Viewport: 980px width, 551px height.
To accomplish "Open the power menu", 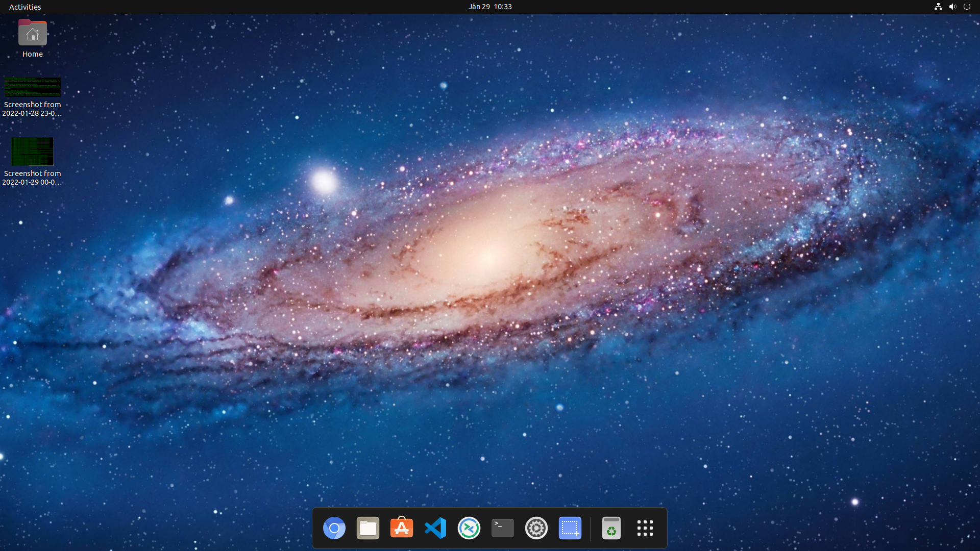I will [x=967, y=7].
